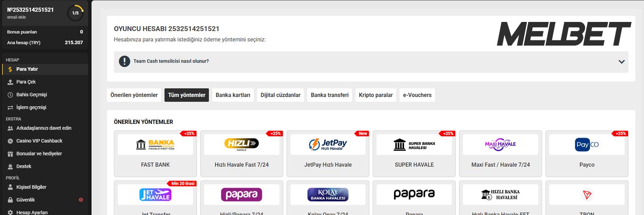
Task: Select the JetPay Hızlı Havale payment tile
Action: (x=328, y=154)
